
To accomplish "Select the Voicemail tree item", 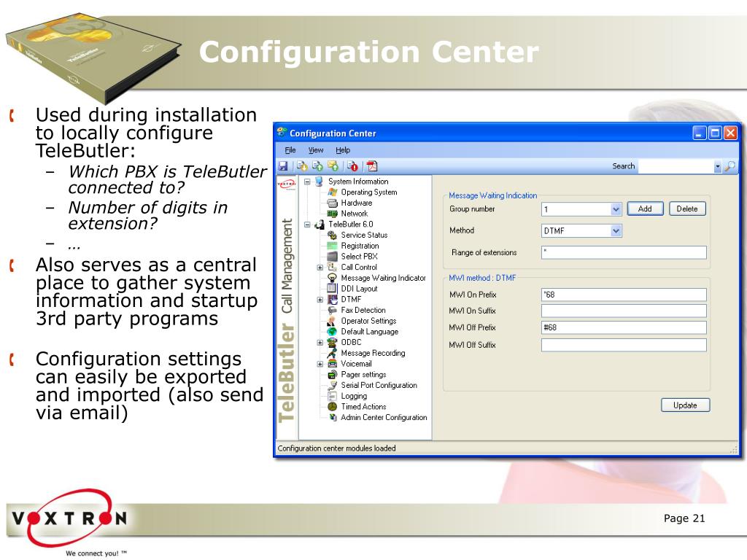I will [x=356, y=364].
